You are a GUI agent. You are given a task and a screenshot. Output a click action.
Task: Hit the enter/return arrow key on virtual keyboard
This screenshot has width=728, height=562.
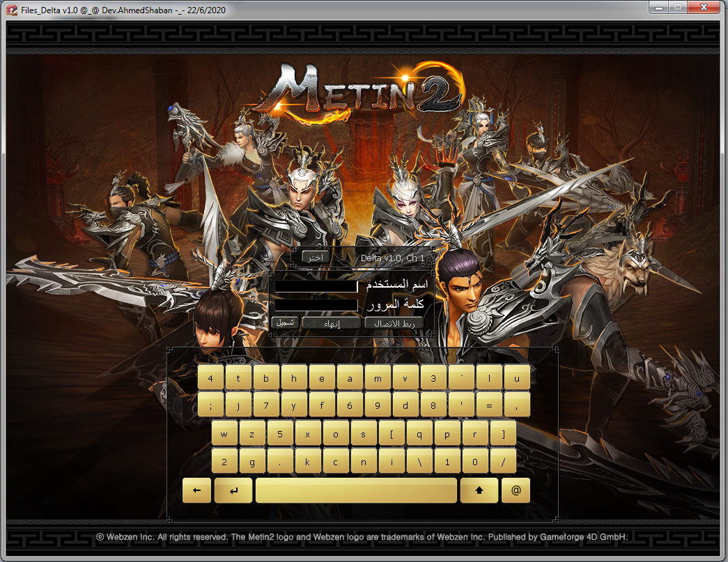[x=233, y=490]
